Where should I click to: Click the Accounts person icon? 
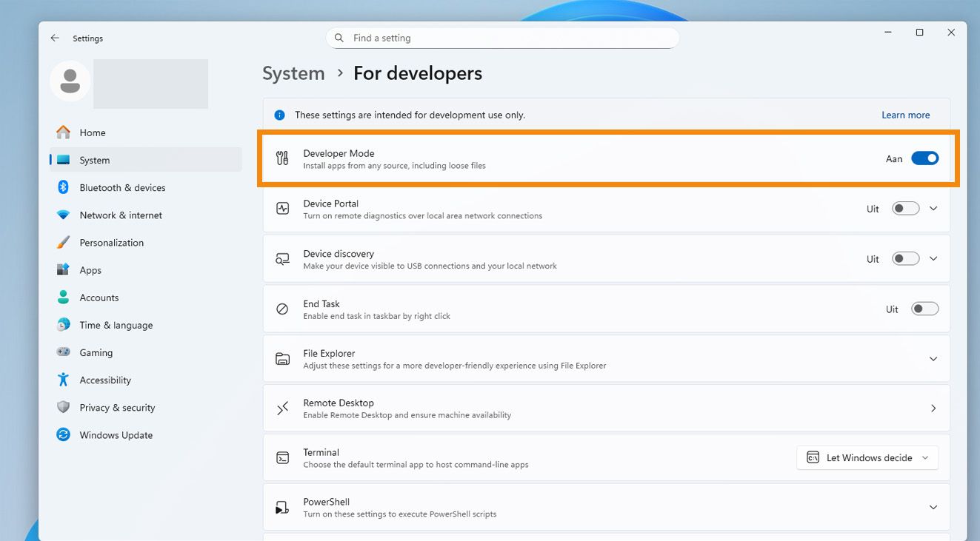point(64,298)
